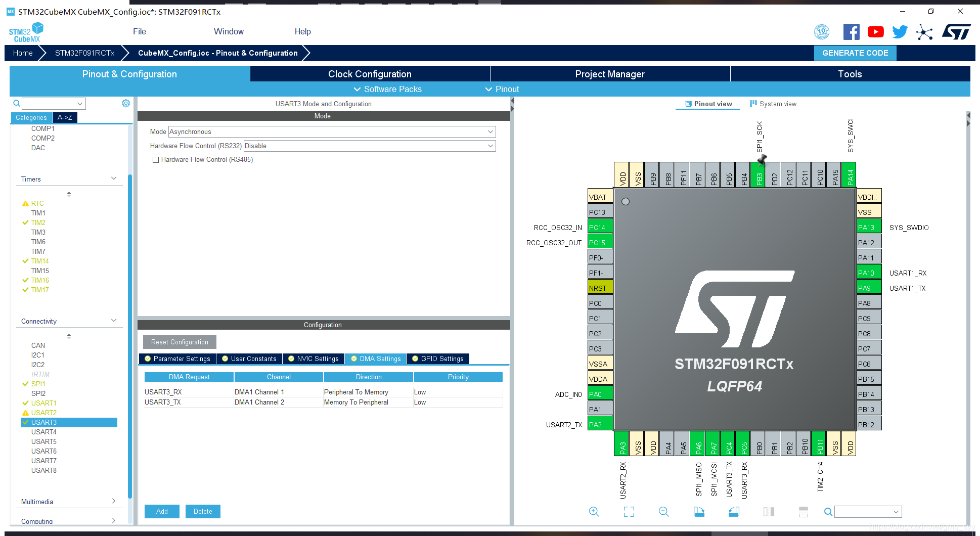Viewport: 980px width, 536px height.
Task: Click the peripheral search settings gear
Action: pyautogui.click(x=125, y=103)
